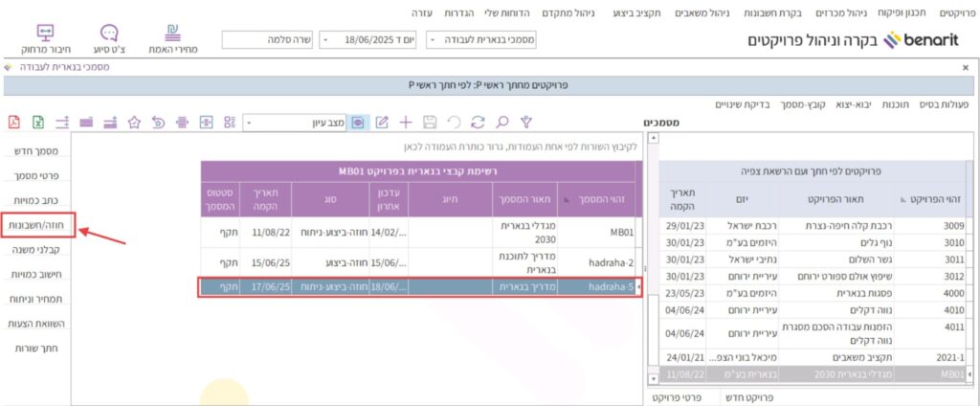Click the magnifier search icon
Viewport: 980px width, 406px height.
[x=501, y=123]
